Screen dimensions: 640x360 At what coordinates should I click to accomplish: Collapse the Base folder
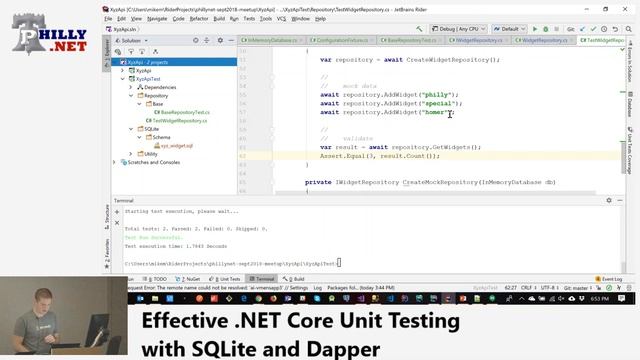point(139,104)
